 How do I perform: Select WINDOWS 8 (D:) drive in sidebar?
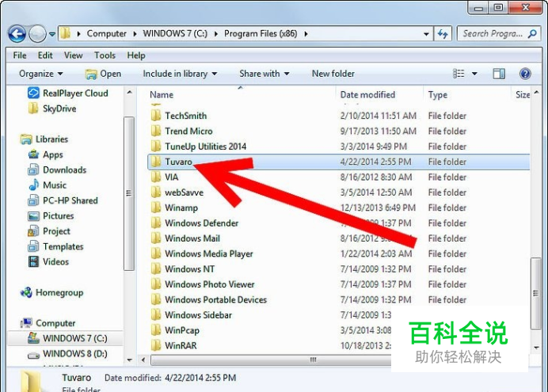click(x=67, y=353)
